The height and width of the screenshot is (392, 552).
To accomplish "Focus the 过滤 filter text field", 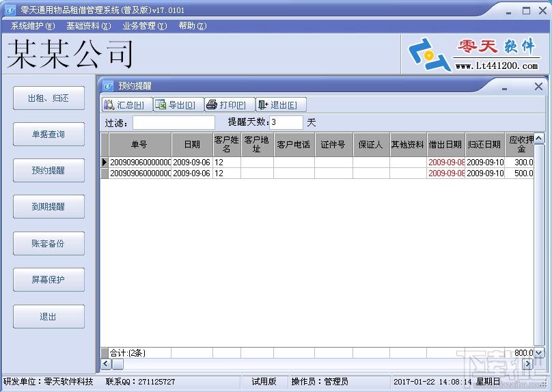I will pyautogui.click(x=174, y=122).
